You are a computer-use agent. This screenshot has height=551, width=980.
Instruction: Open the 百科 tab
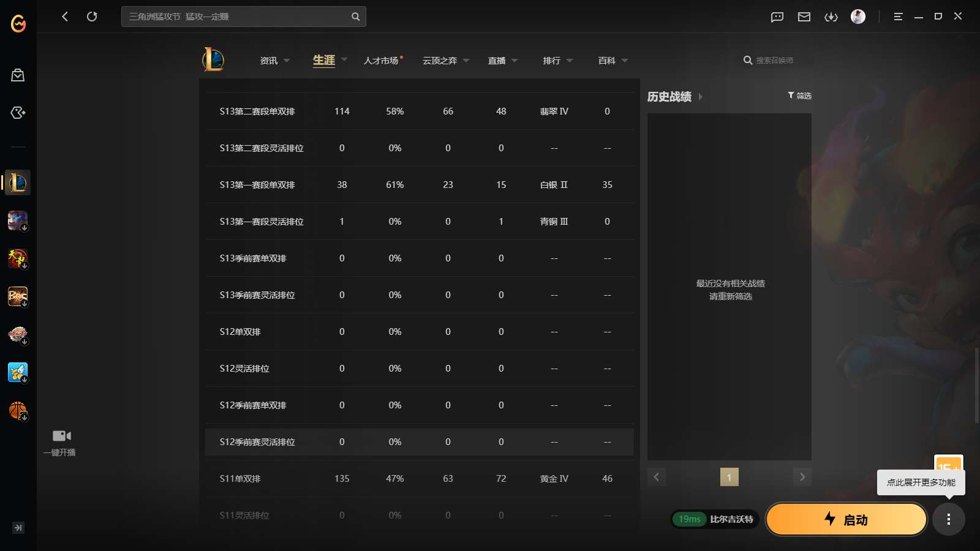coord(607,61)
